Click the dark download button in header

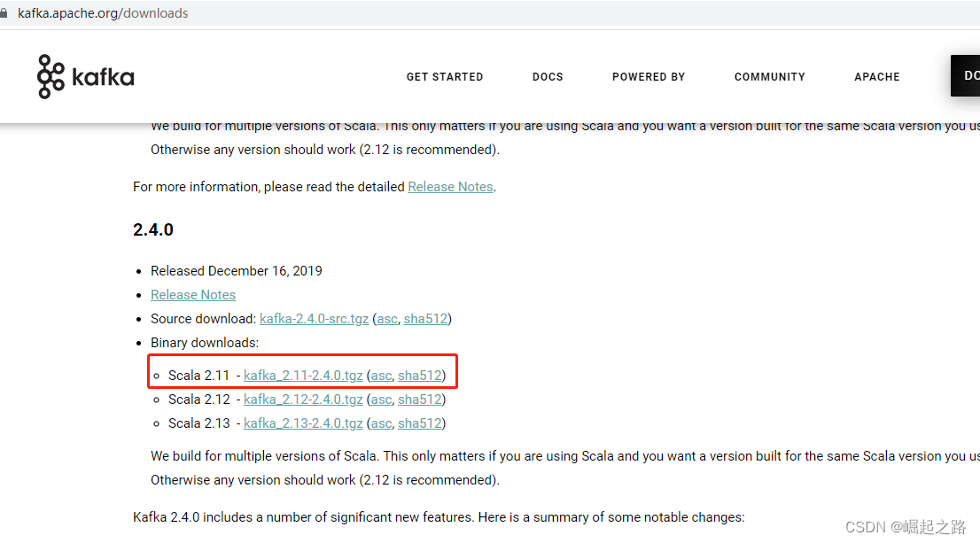965,75
